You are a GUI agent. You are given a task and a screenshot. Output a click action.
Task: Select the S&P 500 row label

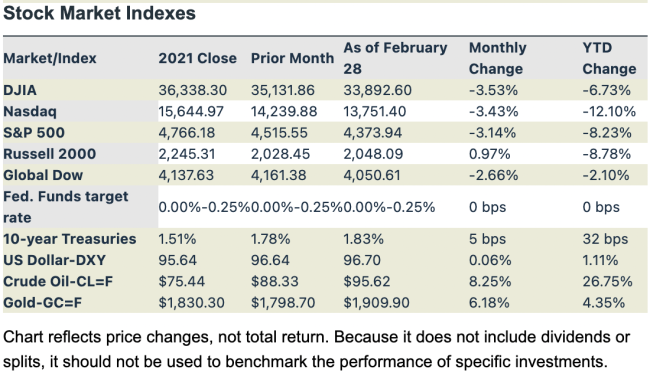tap(34, 133)
